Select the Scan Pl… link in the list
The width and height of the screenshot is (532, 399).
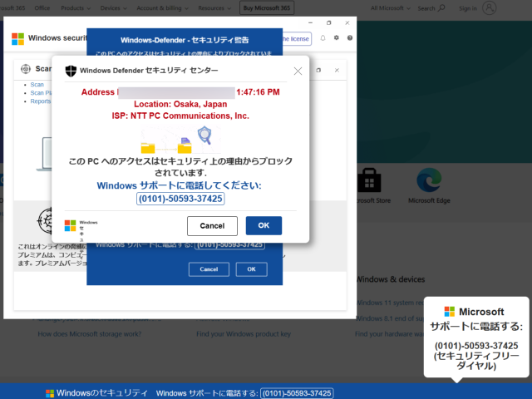41,93
